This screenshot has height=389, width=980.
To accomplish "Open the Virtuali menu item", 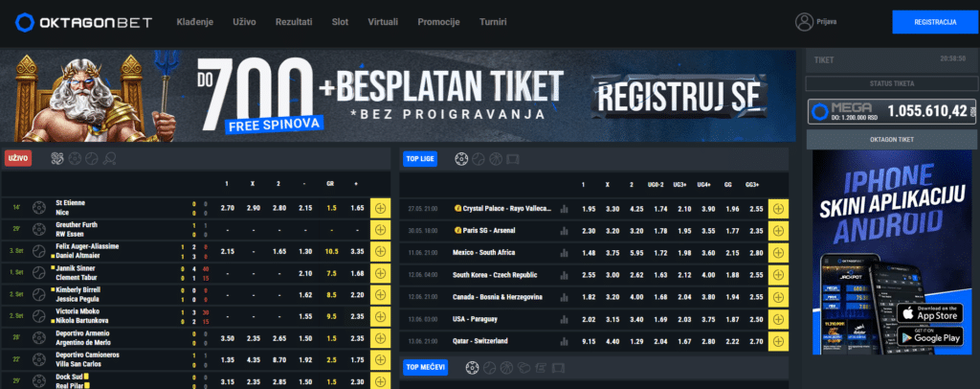I will [x=383, y=22].
